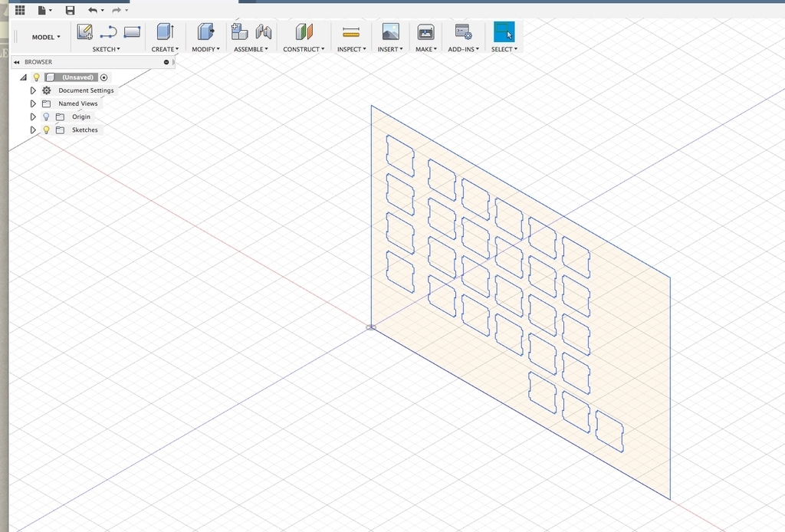This screenshot has width=785, height=532.
Task: Save the design with the floppy icon
Action: (70, 10)
